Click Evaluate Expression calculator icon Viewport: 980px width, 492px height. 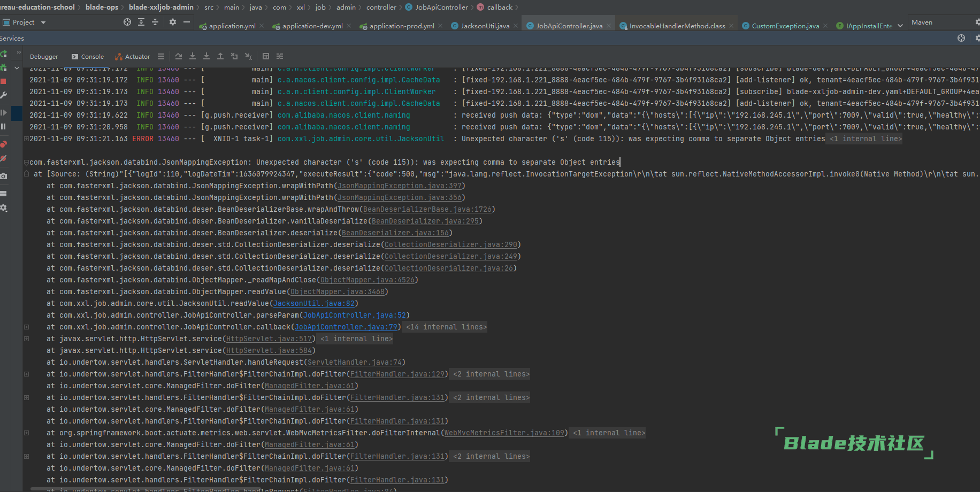266,56
